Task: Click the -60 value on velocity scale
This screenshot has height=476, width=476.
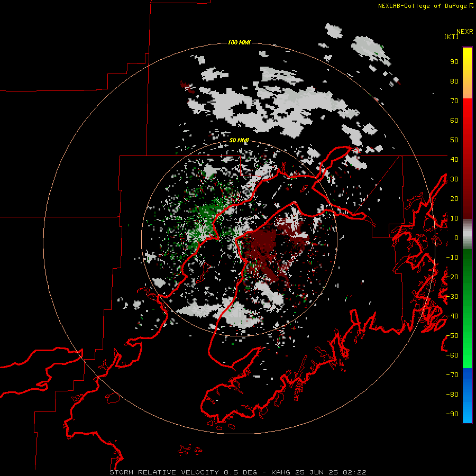Action: point(452,355)
